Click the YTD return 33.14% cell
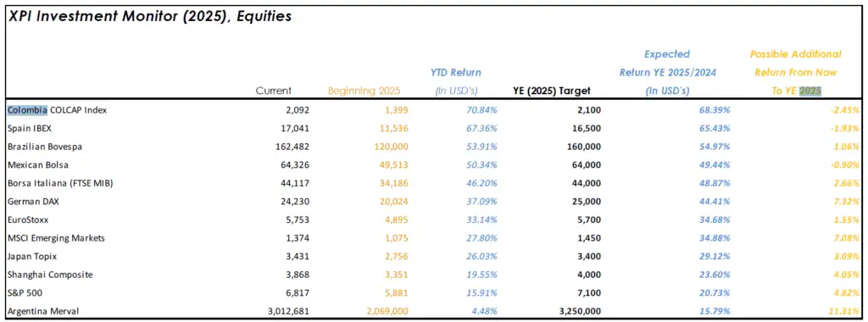The image size is (868, 322). tap(481, 219)
